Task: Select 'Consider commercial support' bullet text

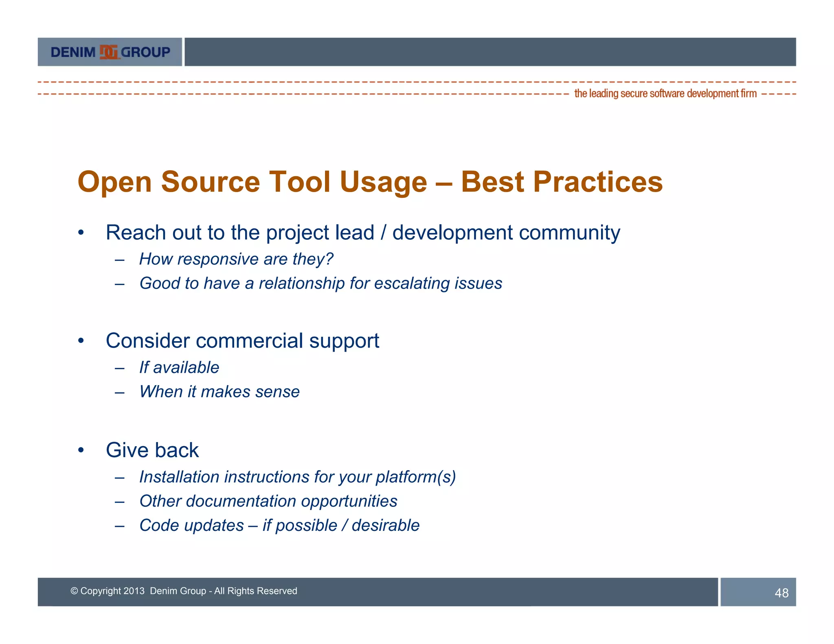Action: (242, 341)
